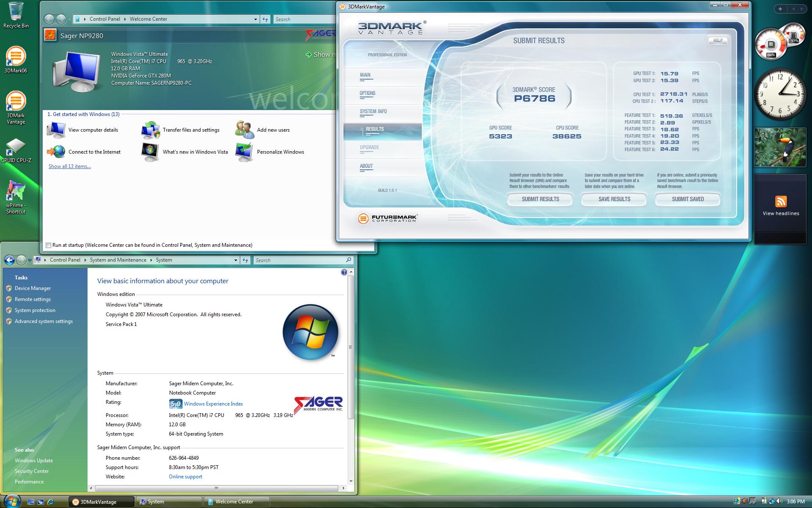Click the SUBMIT SAVED button
The image size is (812, 508).
coord(688,199)
